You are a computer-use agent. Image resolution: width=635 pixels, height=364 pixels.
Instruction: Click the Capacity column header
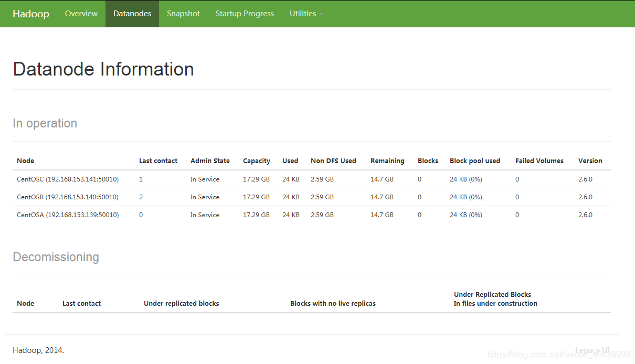[257, 161]
